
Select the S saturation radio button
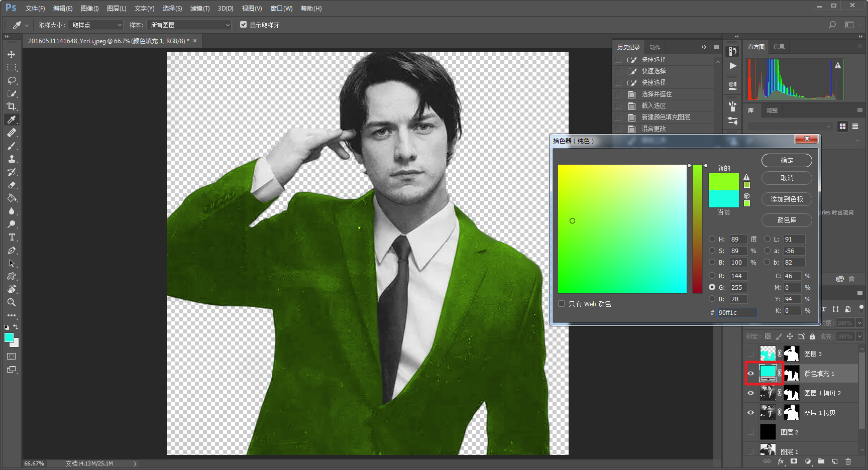pos(712,251)
